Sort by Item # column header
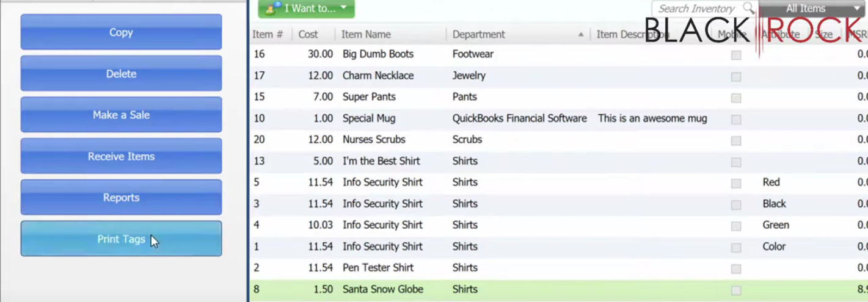868x302 pixels. tap(268, 35)
